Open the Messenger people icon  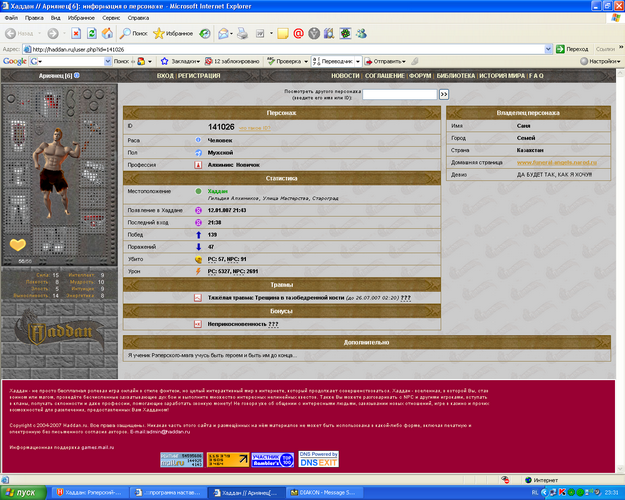click(x=361, y=33)
